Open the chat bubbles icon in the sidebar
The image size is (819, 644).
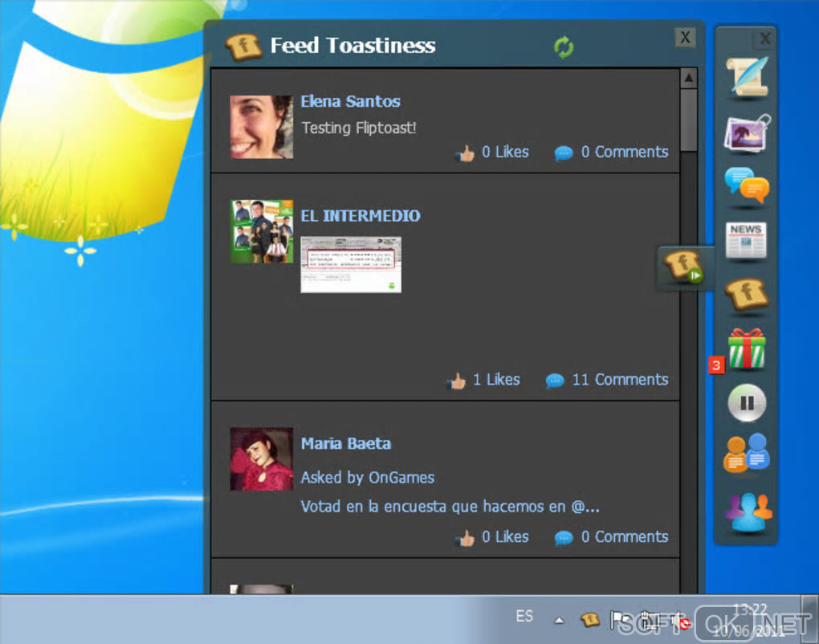tap(747, 185)
